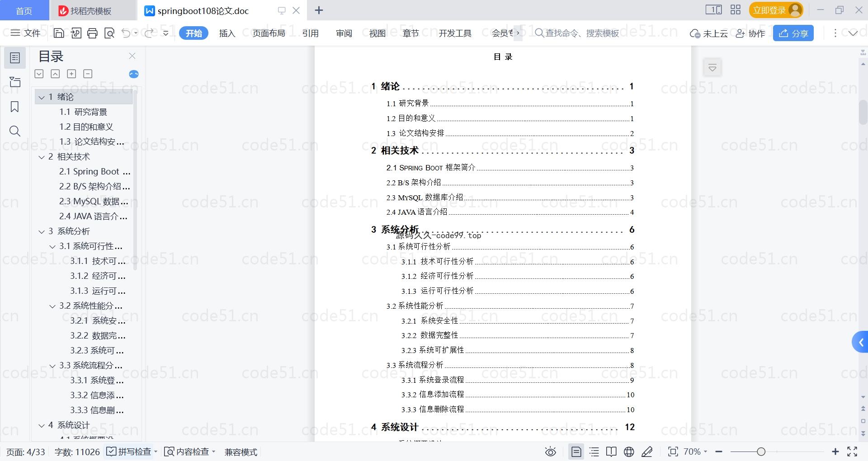Click the 分享 share button
This screenshot has width=868, height=461.
coord(793,33)
